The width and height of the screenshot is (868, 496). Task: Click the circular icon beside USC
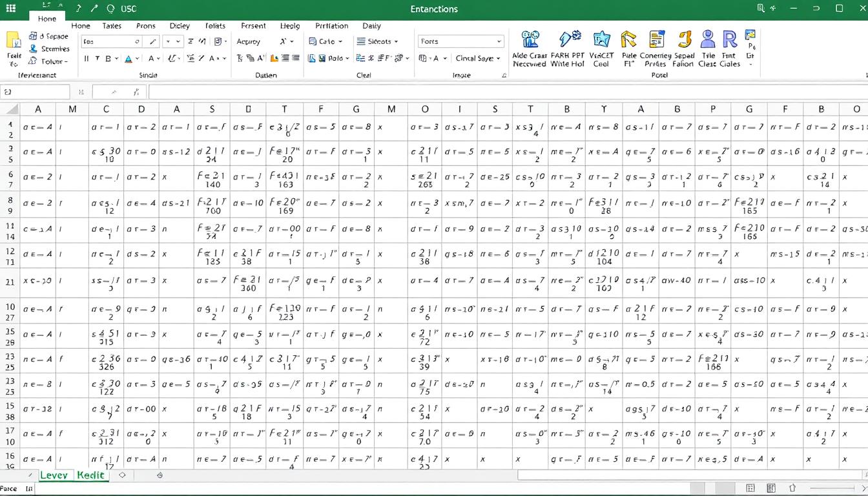tap(110, 9)
